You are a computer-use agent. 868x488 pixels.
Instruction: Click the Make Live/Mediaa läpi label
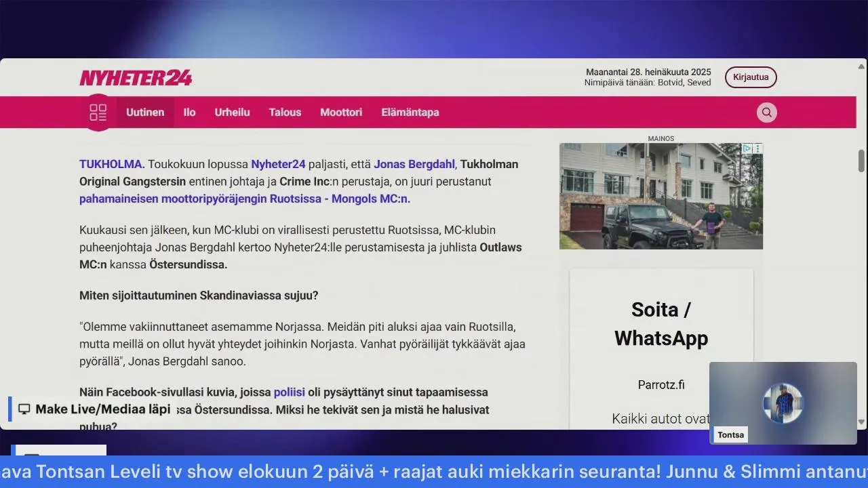(102, 409)
